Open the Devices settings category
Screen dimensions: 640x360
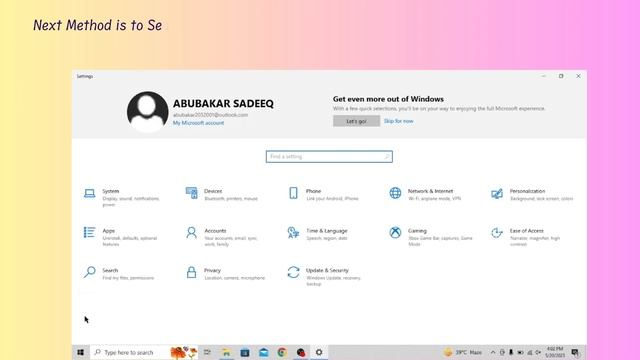point(222,194)
